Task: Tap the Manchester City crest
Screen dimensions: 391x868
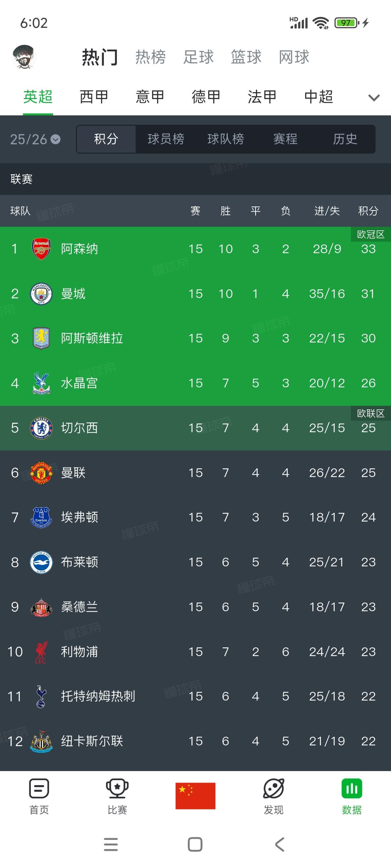Action: pyautogui.click(x=41, y=294)
